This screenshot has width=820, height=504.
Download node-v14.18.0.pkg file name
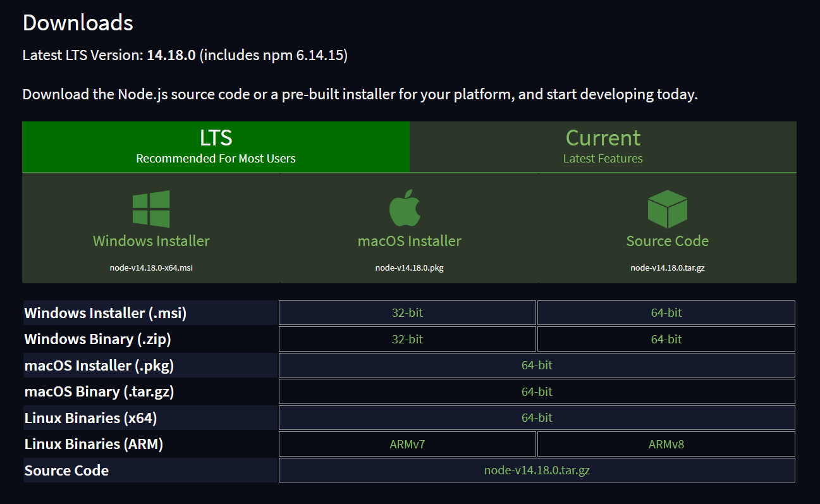[410, 267]
